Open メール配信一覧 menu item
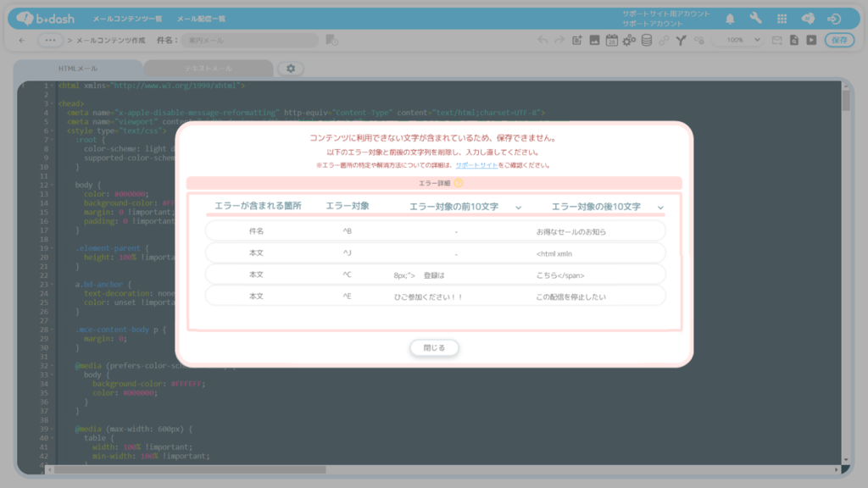The image size is (868, 488). 201,19
